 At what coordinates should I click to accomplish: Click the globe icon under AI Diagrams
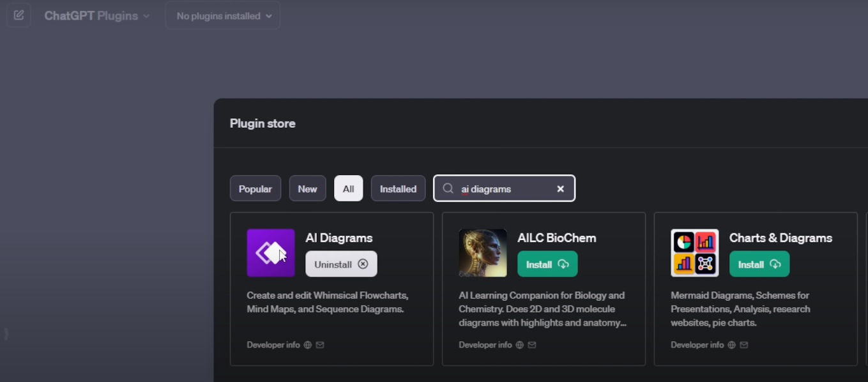[x=308, y=345]
